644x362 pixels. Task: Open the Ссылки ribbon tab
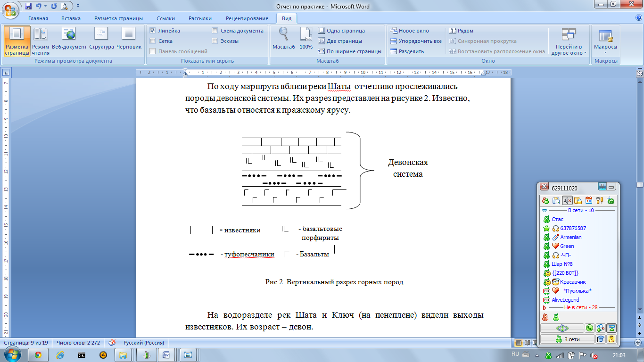click(x=166, y=18)
